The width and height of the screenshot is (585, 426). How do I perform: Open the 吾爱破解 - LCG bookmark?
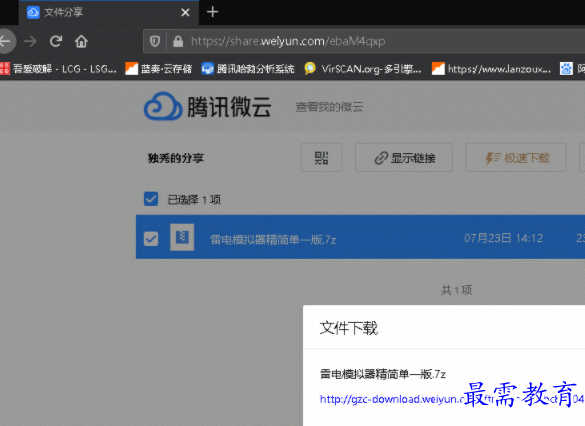point(58,69)
